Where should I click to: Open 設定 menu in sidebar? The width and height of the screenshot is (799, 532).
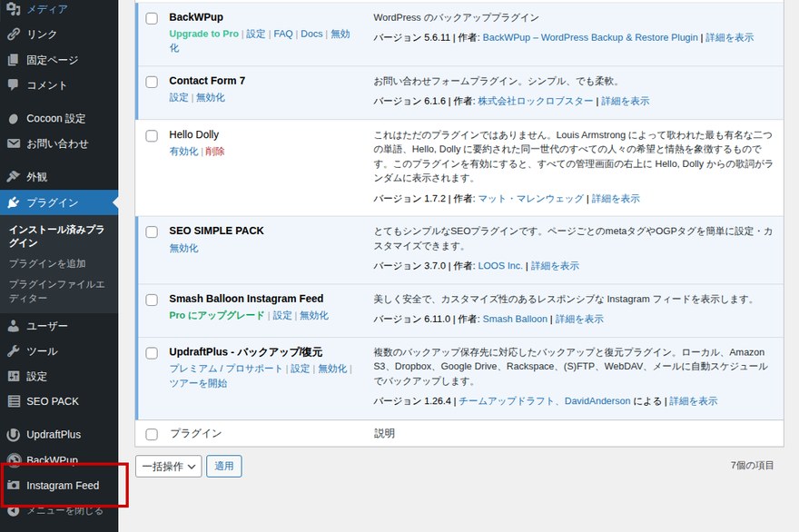[x=36, y=376]
